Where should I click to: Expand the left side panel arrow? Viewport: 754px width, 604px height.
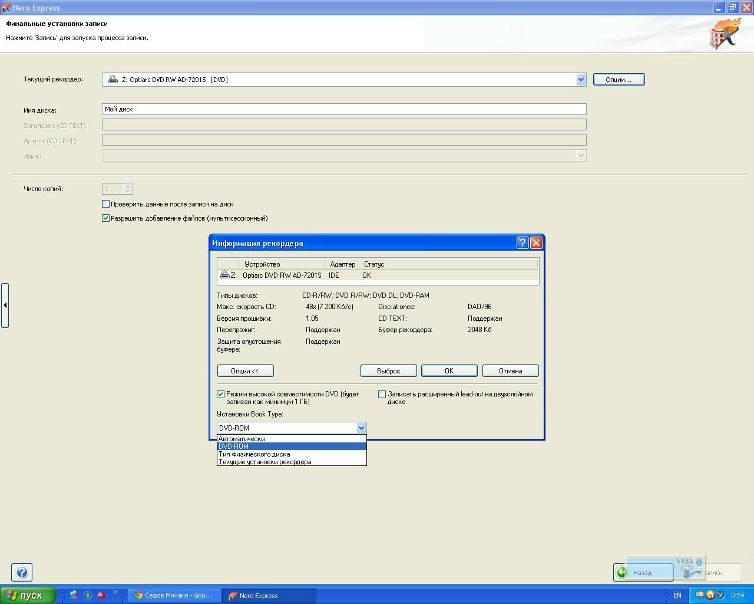[x=5, y=305]
